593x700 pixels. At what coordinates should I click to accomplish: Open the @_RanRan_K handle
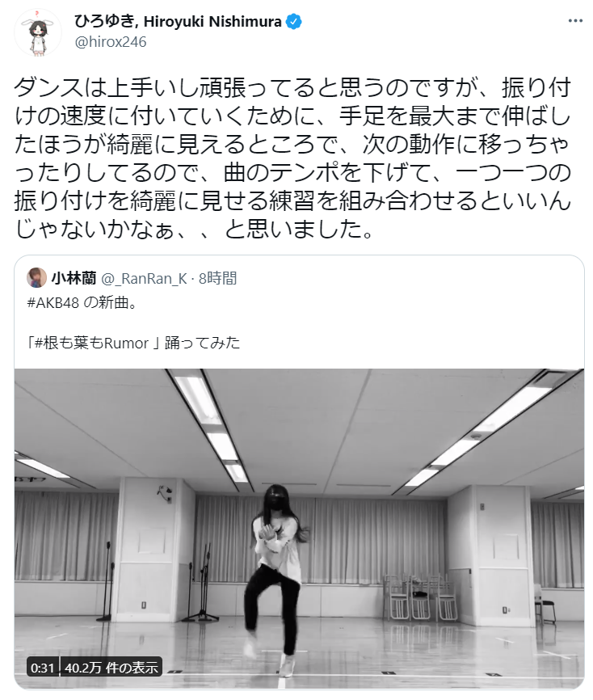[144, 279]
